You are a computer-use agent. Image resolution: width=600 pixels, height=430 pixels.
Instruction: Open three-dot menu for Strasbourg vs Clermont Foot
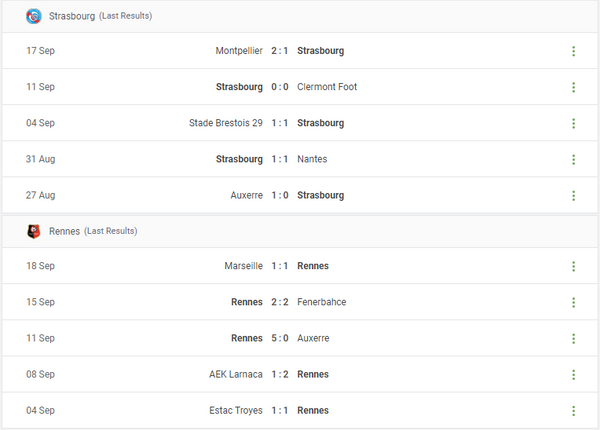pos(573,87)
